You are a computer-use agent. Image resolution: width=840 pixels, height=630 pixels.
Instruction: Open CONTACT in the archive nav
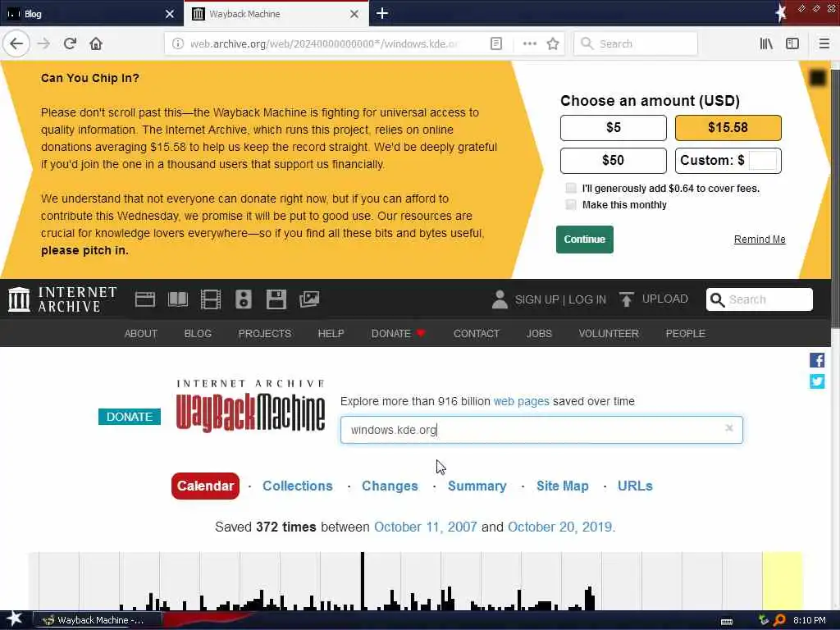coord(477,333)
